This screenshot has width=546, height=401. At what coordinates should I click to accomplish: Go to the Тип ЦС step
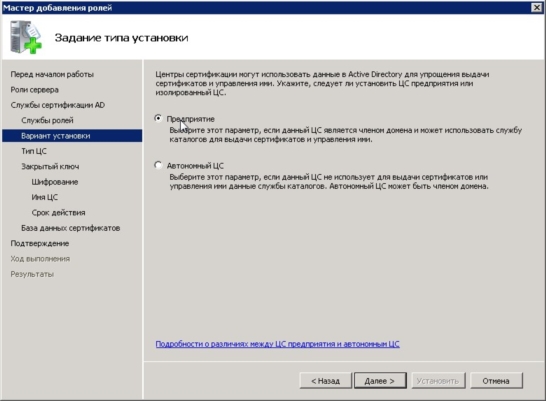pyautogui.click(x=34, y=151)
